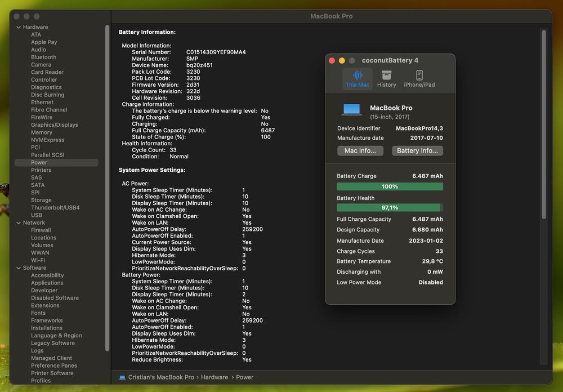Click the laptop icon in the path bar

coord(122,377)
